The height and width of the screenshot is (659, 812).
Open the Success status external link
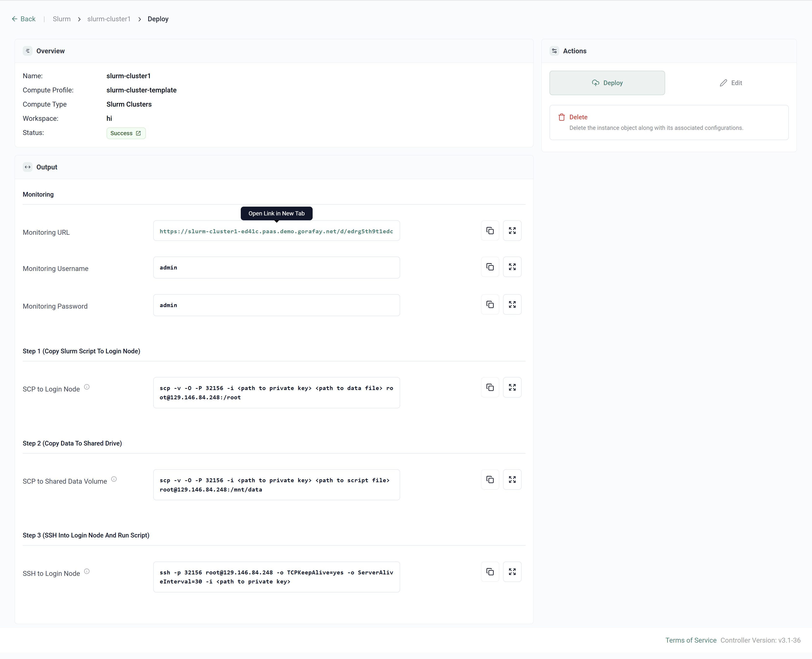tap(139, 133)
